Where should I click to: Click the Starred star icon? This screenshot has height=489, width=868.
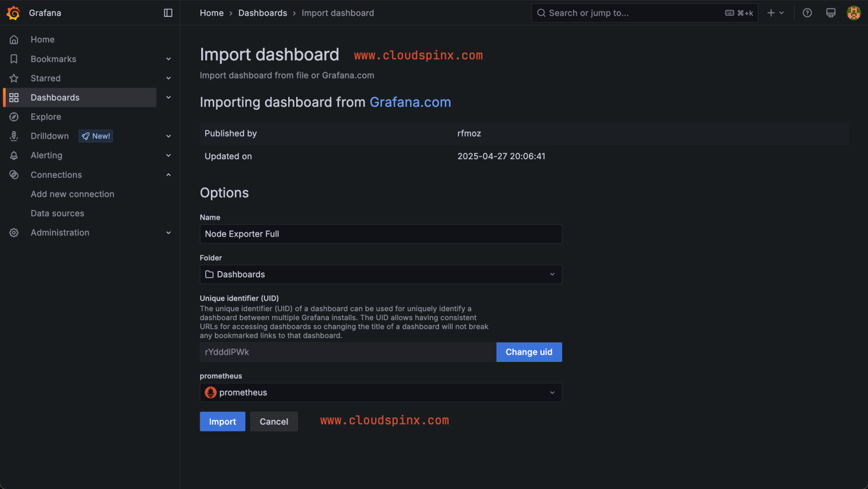click(14, 78)
